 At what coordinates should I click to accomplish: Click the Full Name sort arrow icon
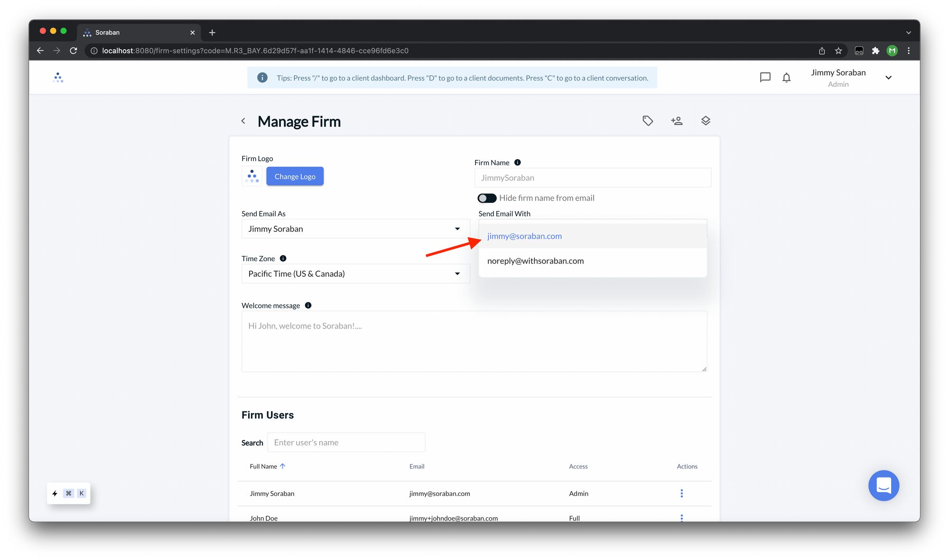283,466
